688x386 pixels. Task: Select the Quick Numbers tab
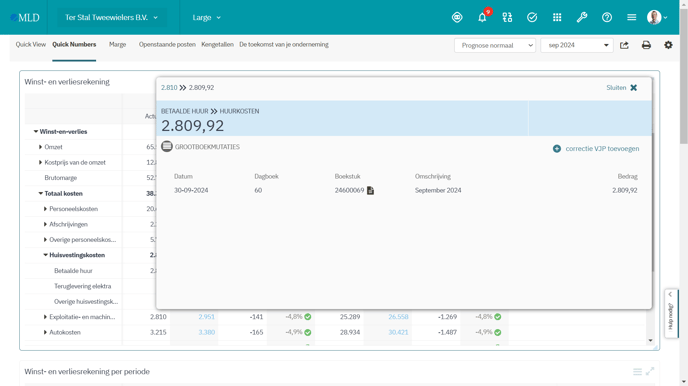click(x=74, y=44)
